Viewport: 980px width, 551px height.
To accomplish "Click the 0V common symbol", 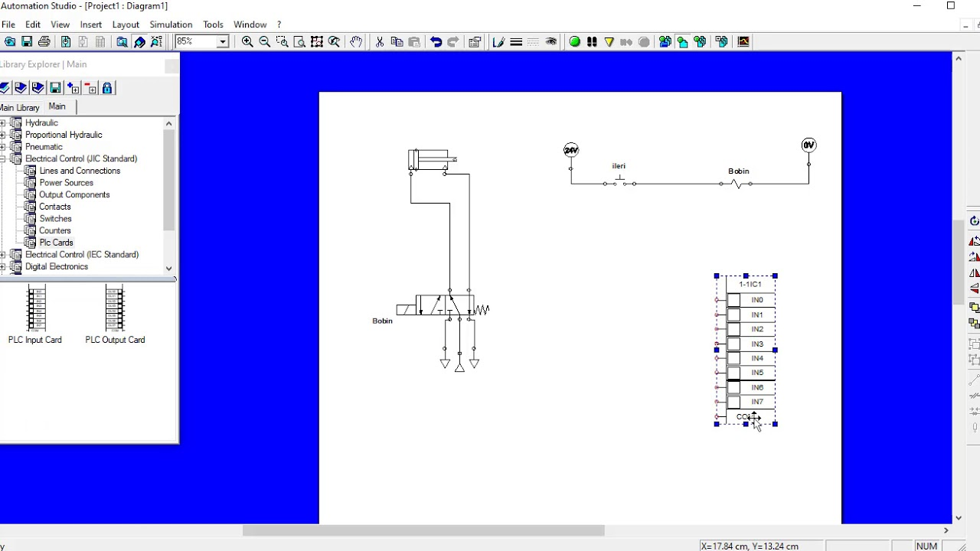I will (808, 145).
